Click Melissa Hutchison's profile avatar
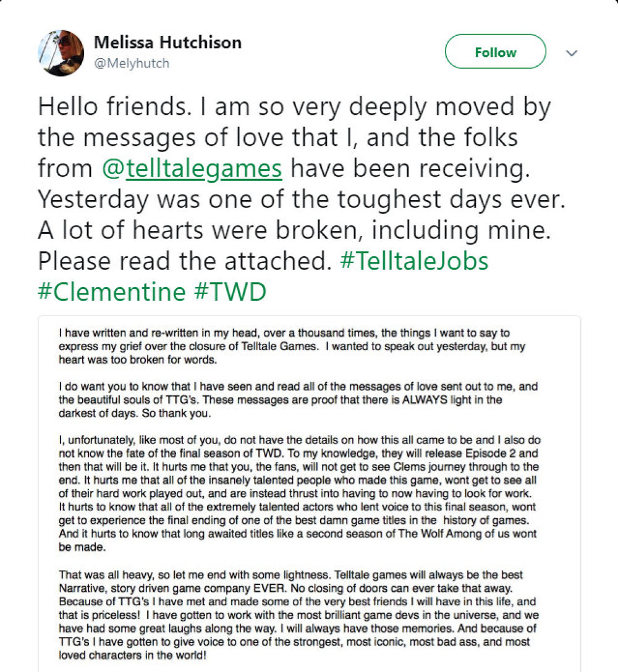Screen dimensions: 618x672 click(x=61, y=52)
